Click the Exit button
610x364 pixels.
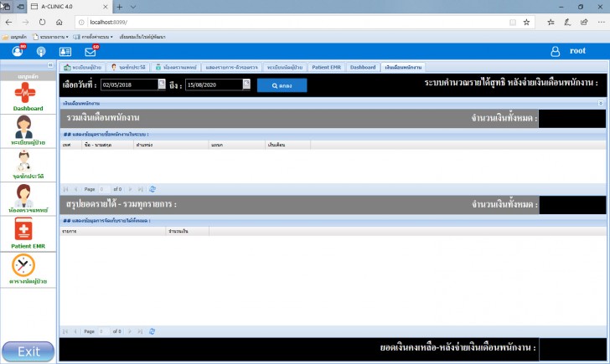coord(28,351)
